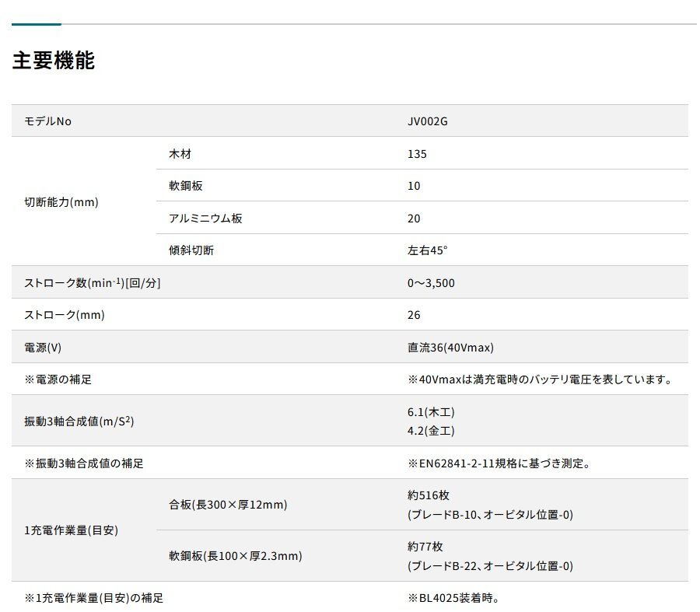Click the 主要機能 heading
The height and width of the screenshot is (612, 700).
pyautogui.click(x=53, y=60)
